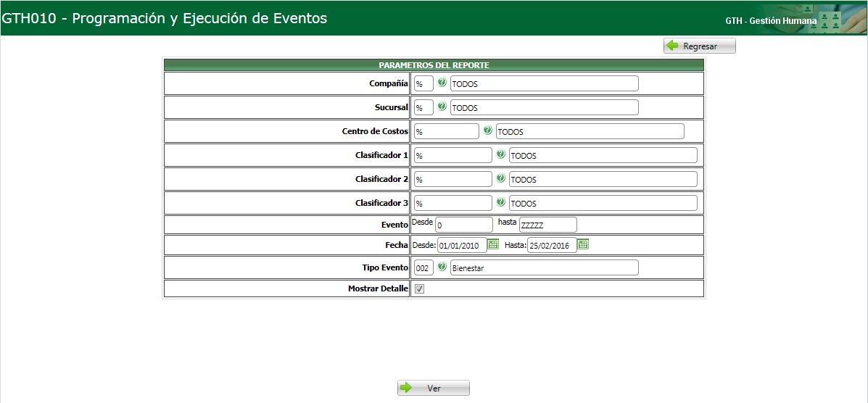
Task: Click the Fecha Hasta field 25/02/2016
Action: [552, 245]
